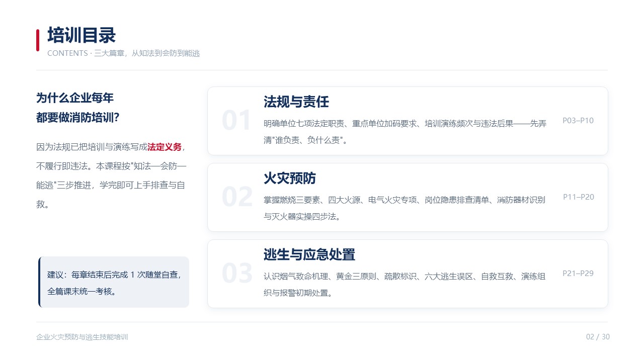Click the paragraph beginning 因为法规已把培训与演练
The width and height of the screenshot is (644, 362).
click(112, 175)
